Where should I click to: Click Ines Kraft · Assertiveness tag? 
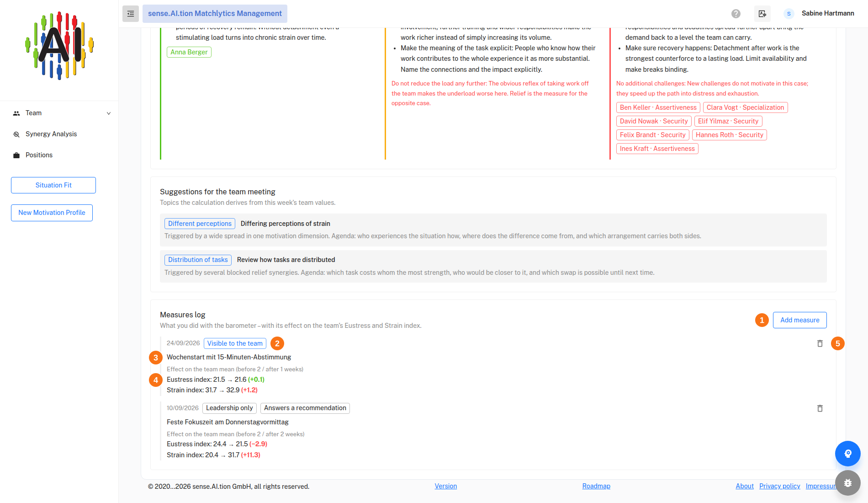[657, 149]
